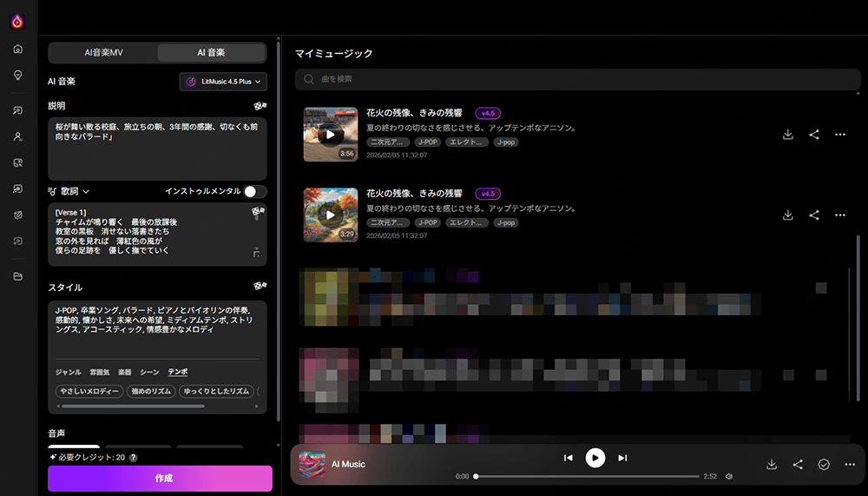This screenshot has width=868, height=496.
Task: Randomize lyrics using the dice icon in lyrics box
Action: [x=258, y=211]
